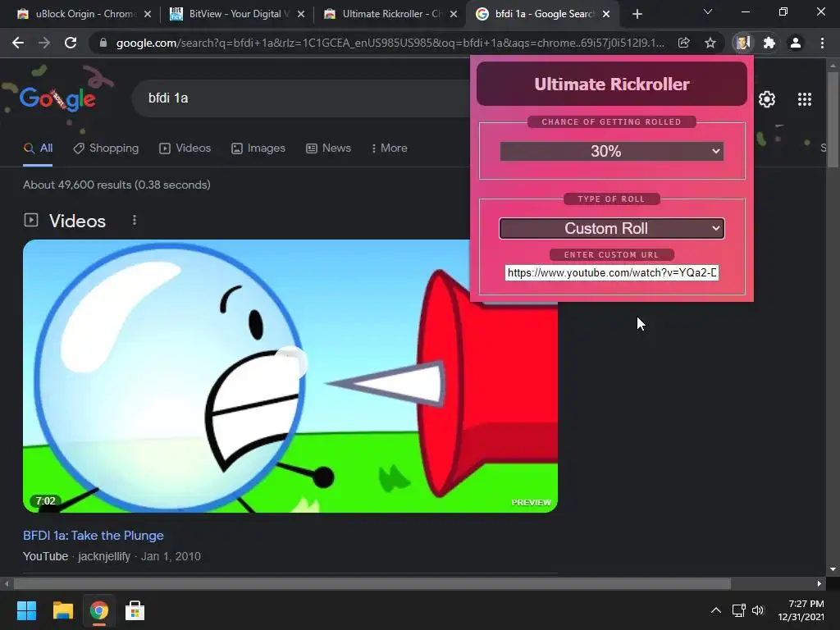The image size is (840, 630).
Task: Close the uBlock Origin tab
Action: point(148,15)
